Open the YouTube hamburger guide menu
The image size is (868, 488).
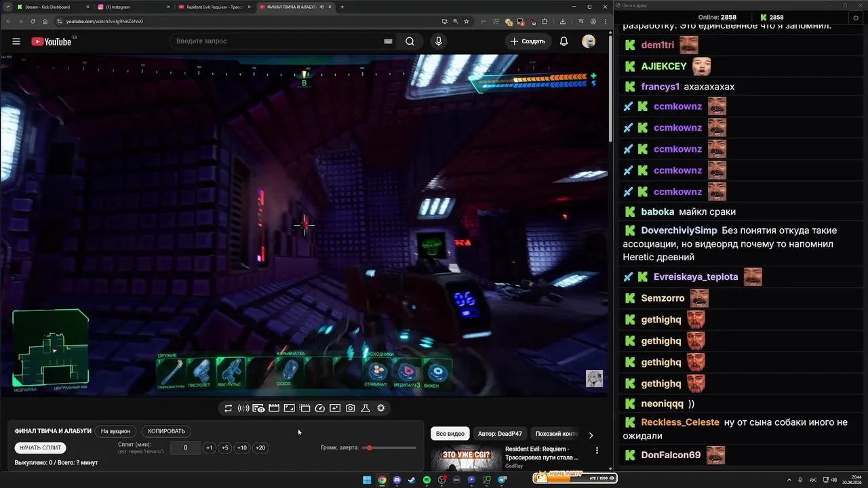point(16,41)
